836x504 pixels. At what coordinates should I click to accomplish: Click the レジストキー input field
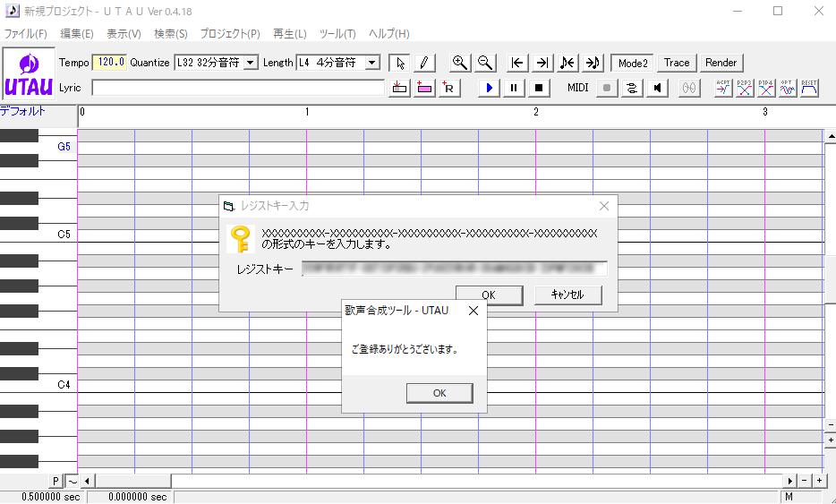click(455, 269)
